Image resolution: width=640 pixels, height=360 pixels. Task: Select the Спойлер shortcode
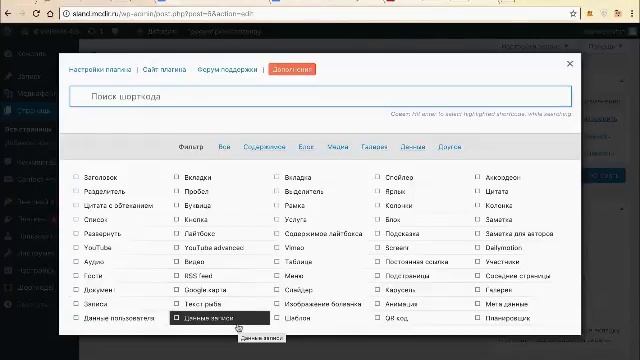click(x=399, y=178)
